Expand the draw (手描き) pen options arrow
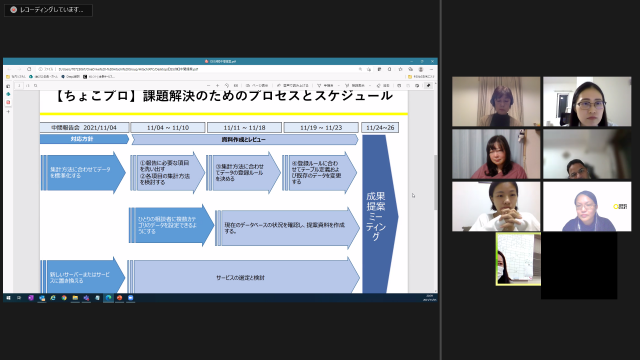The image size is (640, 360). (338, 85)
